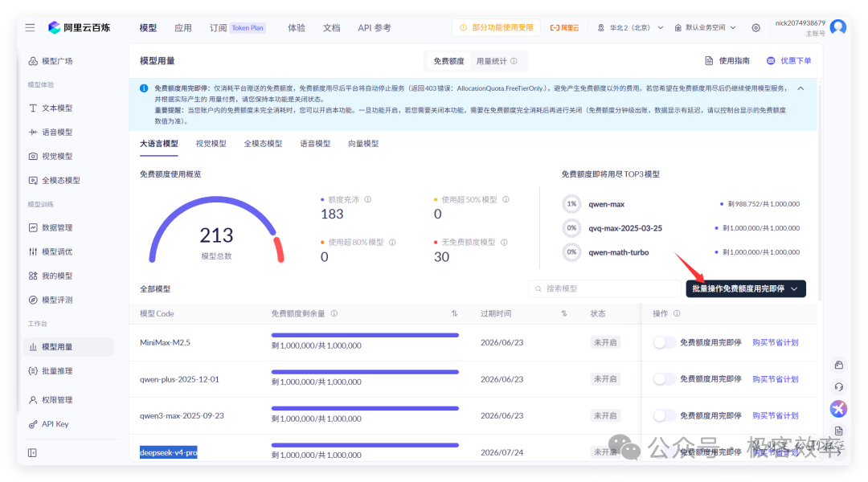The height and width of the screenshot is (482, 868).
Task: Sort by 过期时间 column
Action: click(564, 313)
